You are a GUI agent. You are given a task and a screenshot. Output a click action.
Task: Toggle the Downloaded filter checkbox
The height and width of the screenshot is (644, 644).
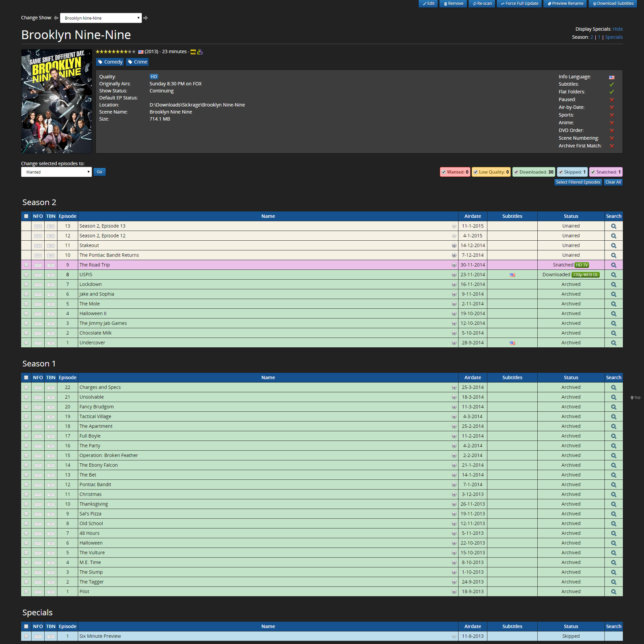coord(516,172)
